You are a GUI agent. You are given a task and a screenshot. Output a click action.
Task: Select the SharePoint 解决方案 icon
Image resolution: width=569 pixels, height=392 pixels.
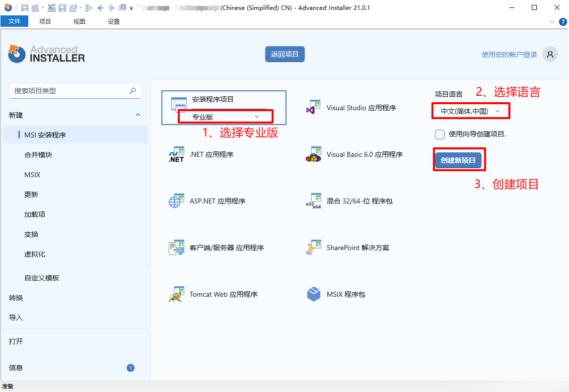pyautogui.click(x=313, y=248)
